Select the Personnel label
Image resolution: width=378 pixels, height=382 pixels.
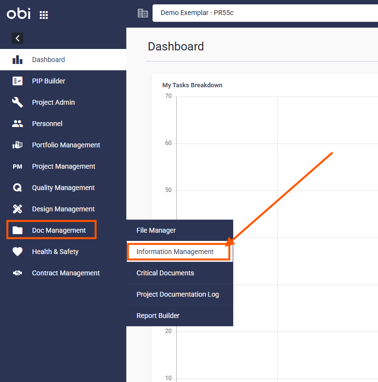coord(47,124)
